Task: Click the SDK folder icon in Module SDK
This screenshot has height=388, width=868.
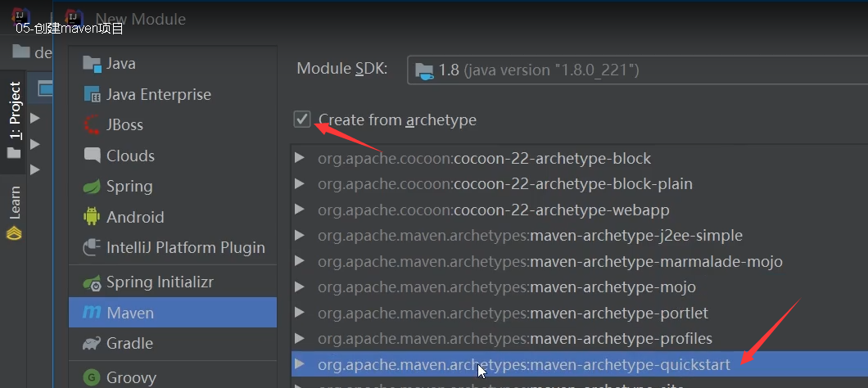Action: click(x=425, y=71)
